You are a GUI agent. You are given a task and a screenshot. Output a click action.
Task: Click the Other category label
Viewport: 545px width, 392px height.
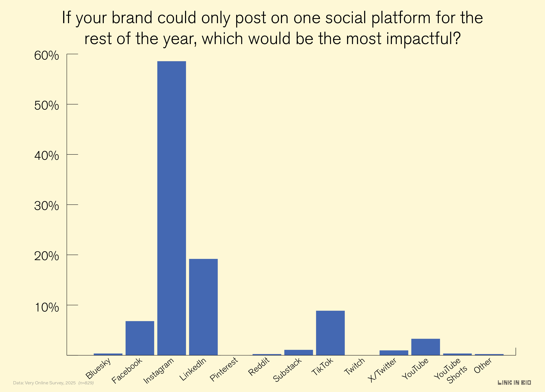(x=483, y=366)
